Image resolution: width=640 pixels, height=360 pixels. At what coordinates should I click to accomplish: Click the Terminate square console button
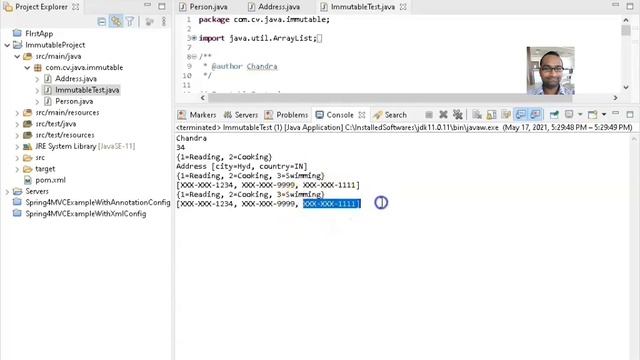point(429,115)
